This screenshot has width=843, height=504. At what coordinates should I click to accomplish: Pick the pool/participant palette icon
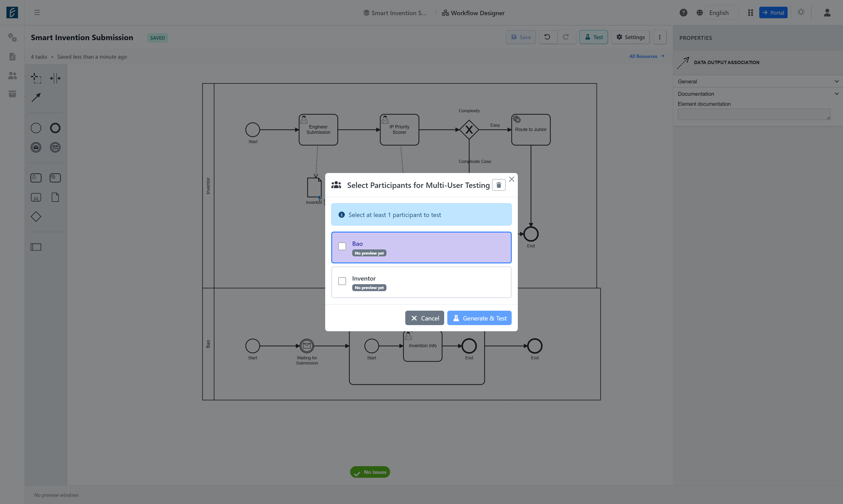(x=36, y=247)
